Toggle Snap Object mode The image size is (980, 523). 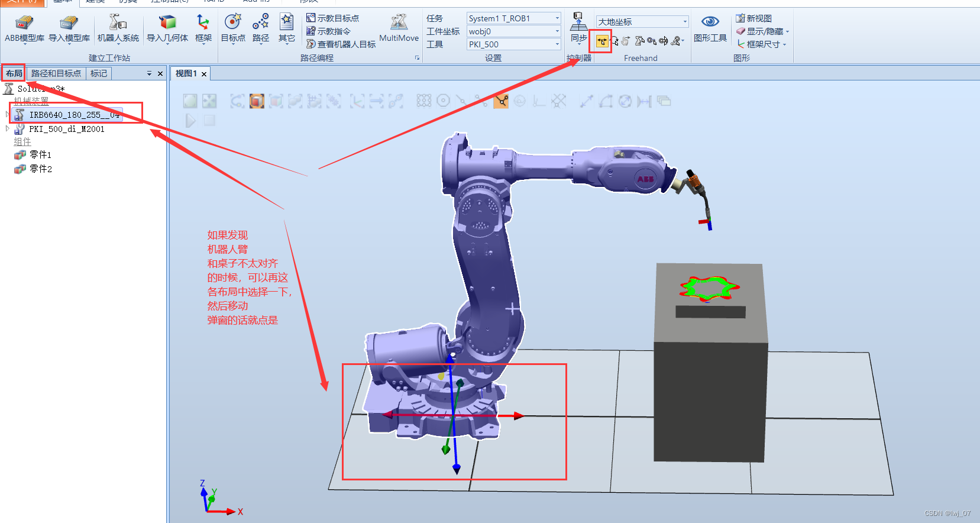click(423, 101)
